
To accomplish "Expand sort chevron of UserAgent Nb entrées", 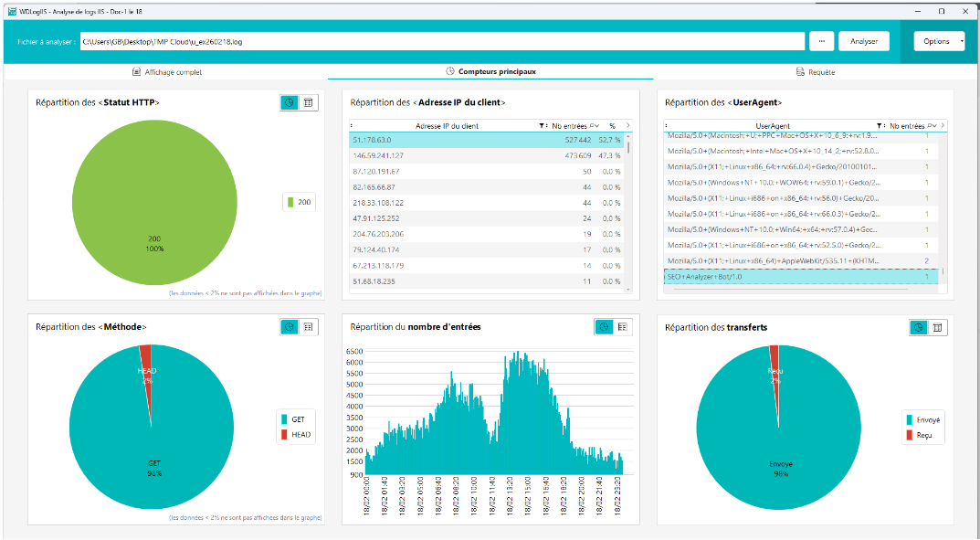I will tap(934, 126).
